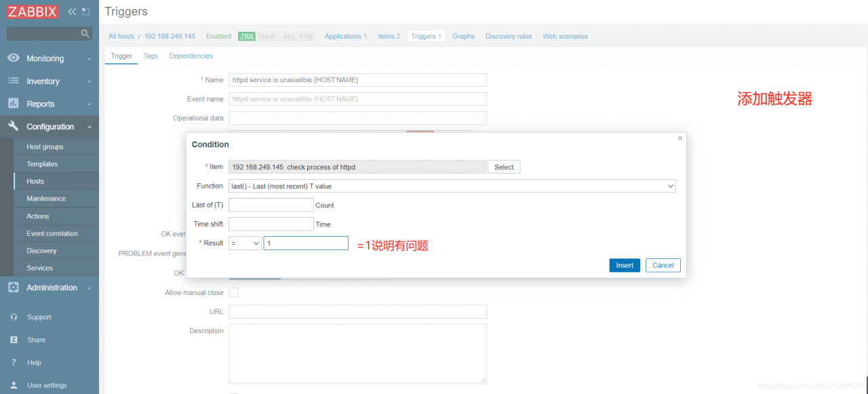
Task: Close the Condition dialog with X
Action: pyautogui.click(x=680, y=138)
